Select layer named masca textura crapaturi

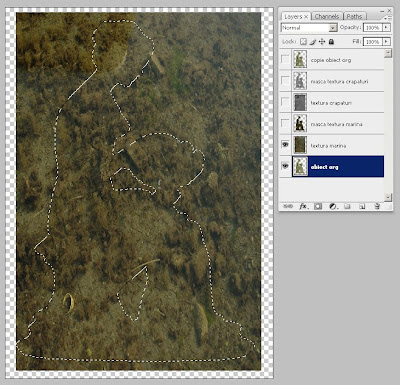tap(339, 81)
